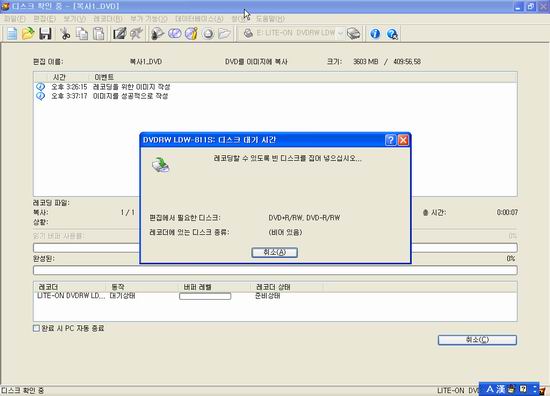Select log row 이미지를 성공적으로 작성
The width and height of the screenshot is (550, 396).
275,96
